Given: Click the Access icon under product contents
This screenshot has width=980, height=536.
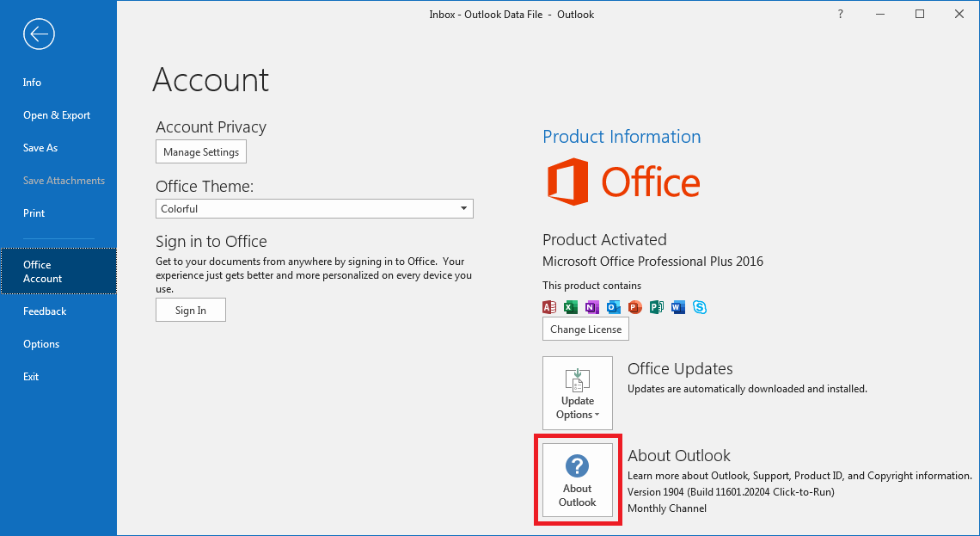Looking at the screenshot, I should (x=549, y=307).
